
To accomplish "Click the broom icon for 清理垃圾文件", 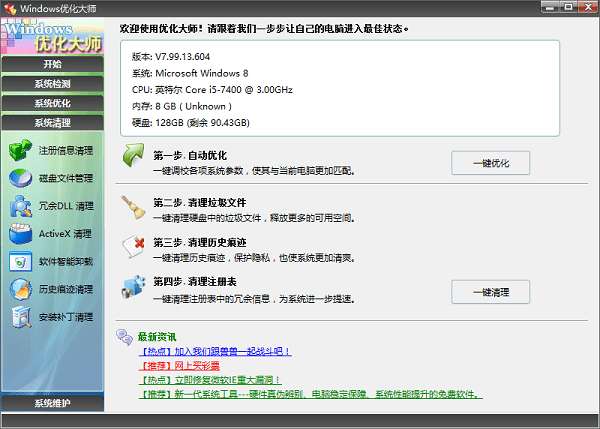I will click(x=133, y=207).
